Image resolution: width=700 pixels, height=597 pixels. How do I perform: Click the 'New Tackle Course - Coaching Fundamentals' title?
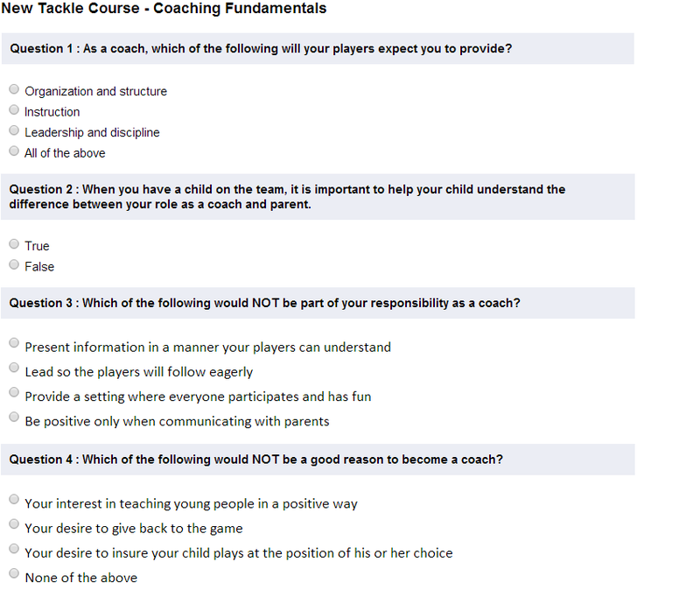(x=164, y=9)
